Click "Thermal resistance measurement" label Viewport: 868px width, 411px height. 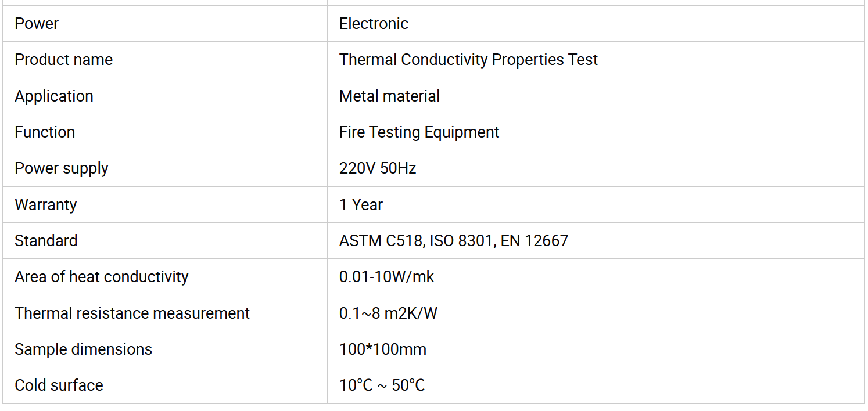(x=132, y=313)
